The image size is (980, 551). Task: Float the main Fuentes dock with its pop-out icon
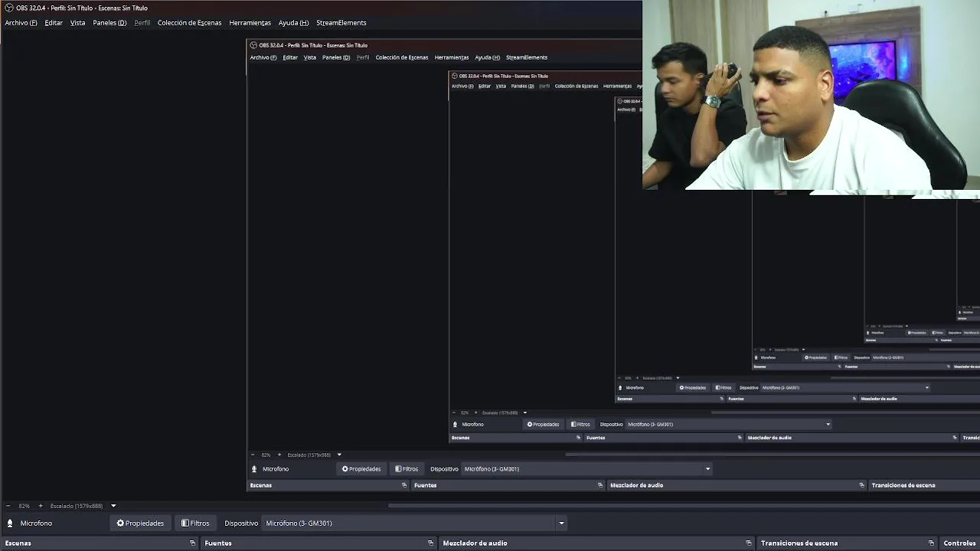(x=430, y=543)
